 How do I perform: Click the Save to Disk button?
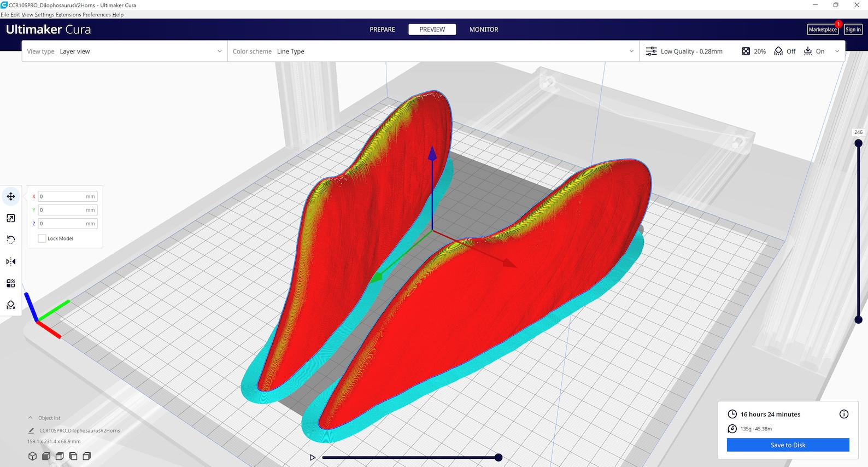pyautogui.click(x=788, y=445)
